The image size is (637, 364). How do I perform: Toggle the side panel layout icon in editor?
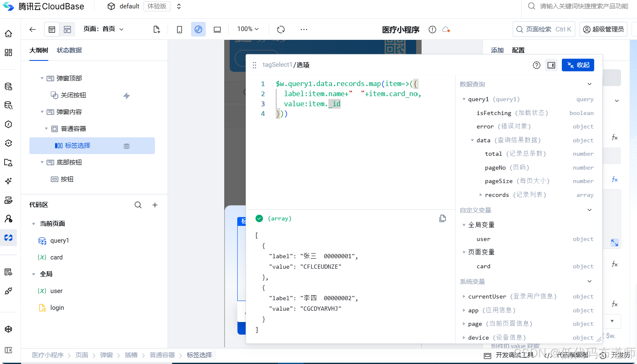pos(551,65)
